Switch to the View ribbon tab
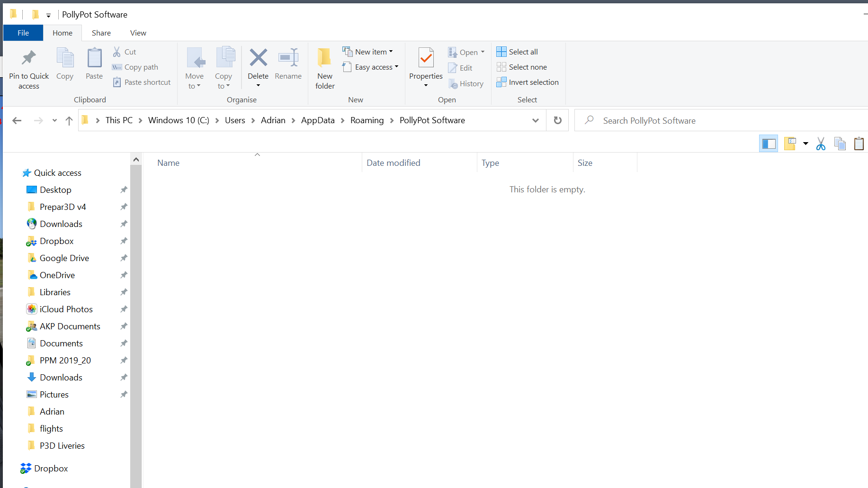 (138, 33)
